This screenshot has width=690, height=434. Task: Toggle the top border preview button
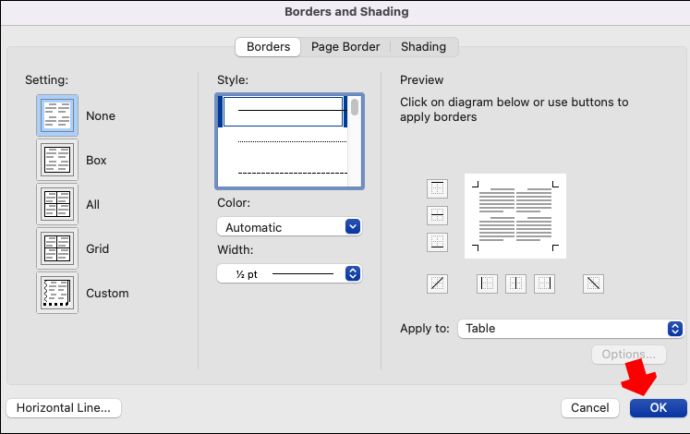point(437,189)
